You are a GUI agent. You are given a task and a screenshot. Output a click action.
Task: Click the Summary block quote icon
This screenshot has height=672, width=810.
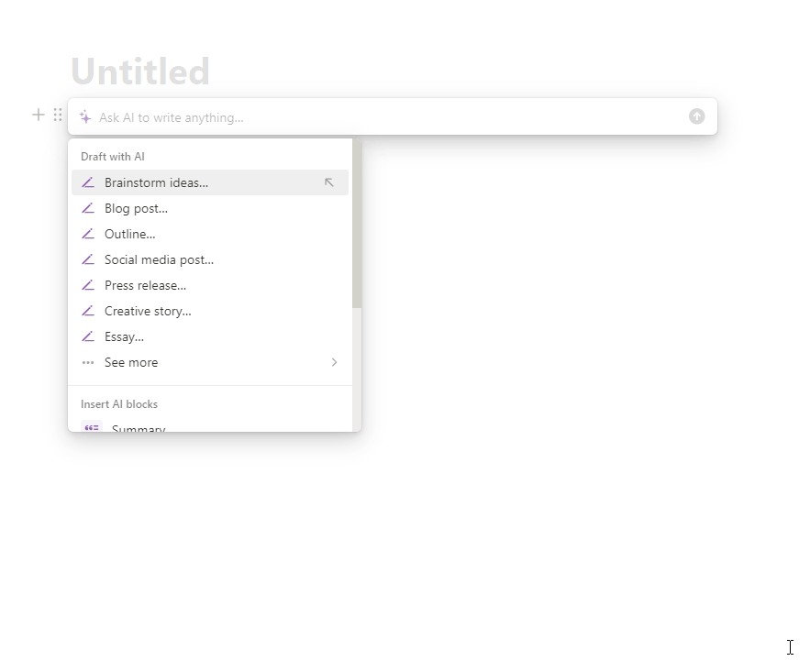(x=92, y=427)
